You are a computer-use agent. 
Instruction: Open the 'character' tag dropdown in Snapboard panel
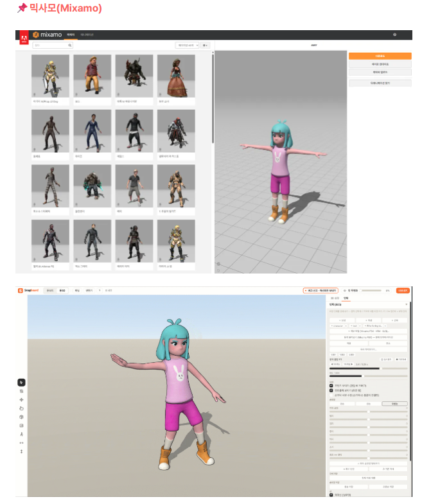(337, 326)
